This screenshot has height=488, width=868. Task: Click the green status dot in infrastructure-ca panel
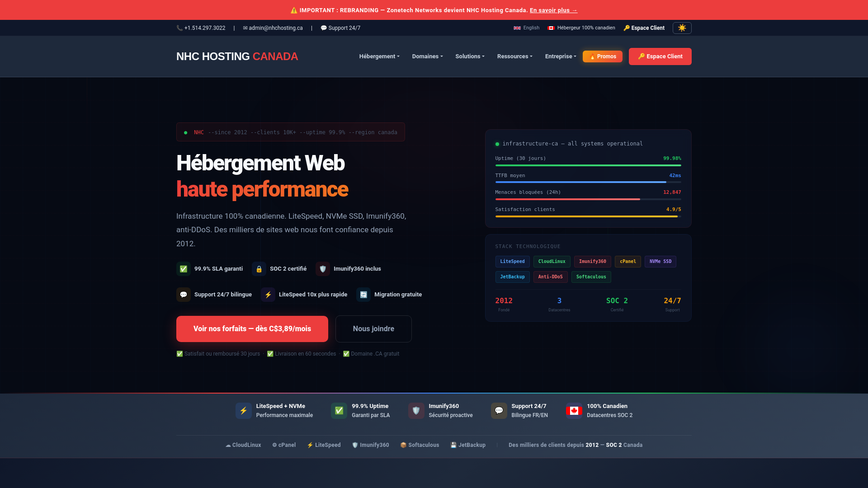coord(497,144)
